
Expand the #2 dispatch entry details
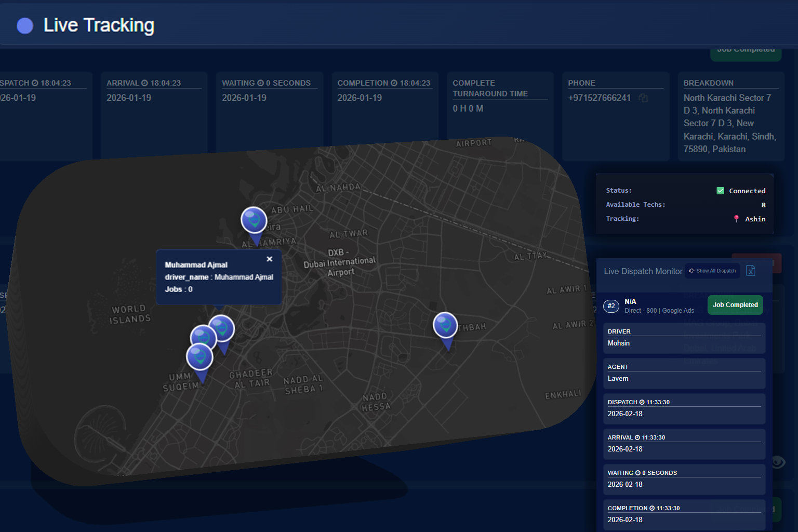pyautogui.click(x=611, y=306)
